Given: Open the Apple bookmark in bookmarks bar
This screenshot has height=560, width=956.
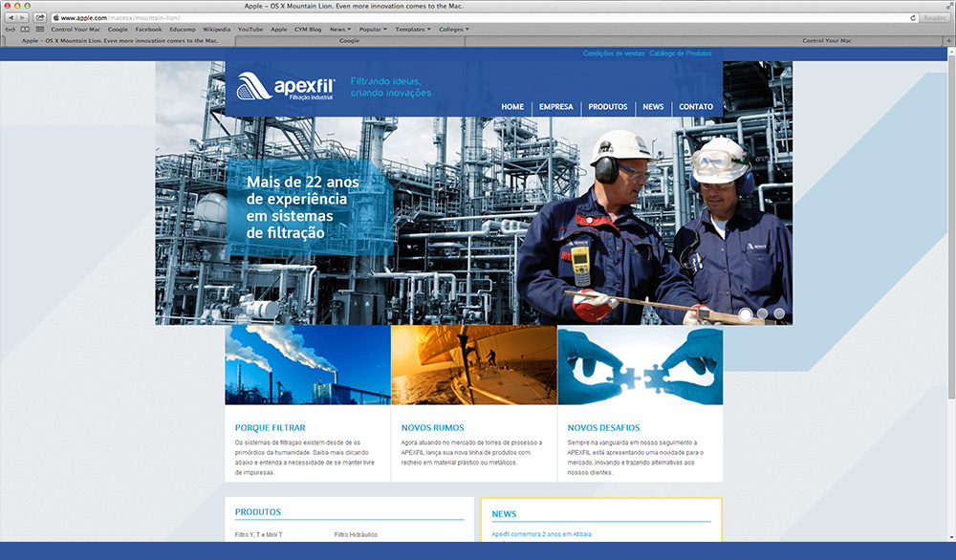Looking at the screenshot, I should click(278, 30).
